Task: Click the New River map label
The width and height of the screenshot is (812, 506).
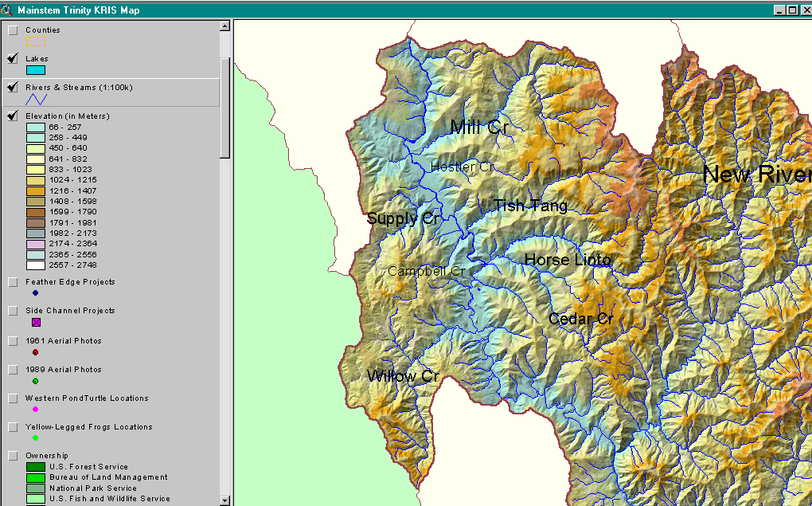Action: click(x=757, y=175)
